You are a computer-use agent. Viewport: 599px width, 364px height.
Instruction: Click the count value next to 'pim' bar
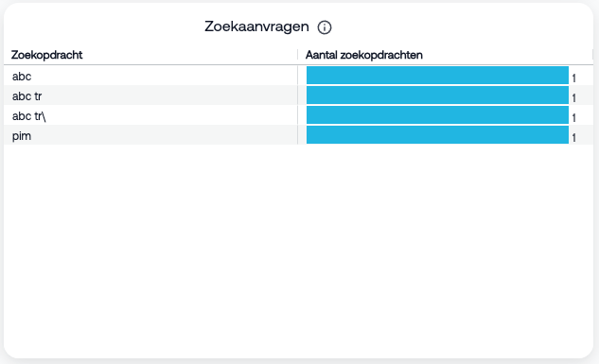(x=573, y=138)
